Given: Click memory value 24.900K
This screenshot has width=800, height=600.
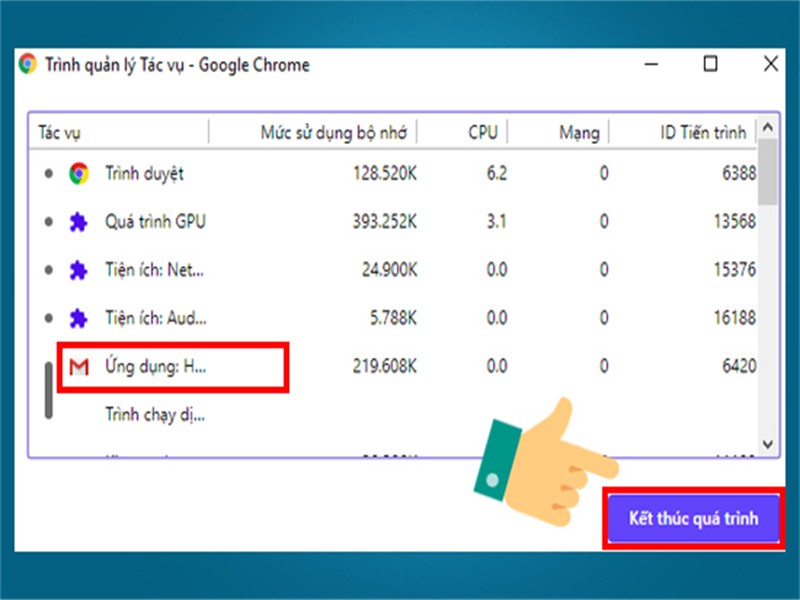Looking at the screenshot, I should pyautogui.click(x=389, y=270).
